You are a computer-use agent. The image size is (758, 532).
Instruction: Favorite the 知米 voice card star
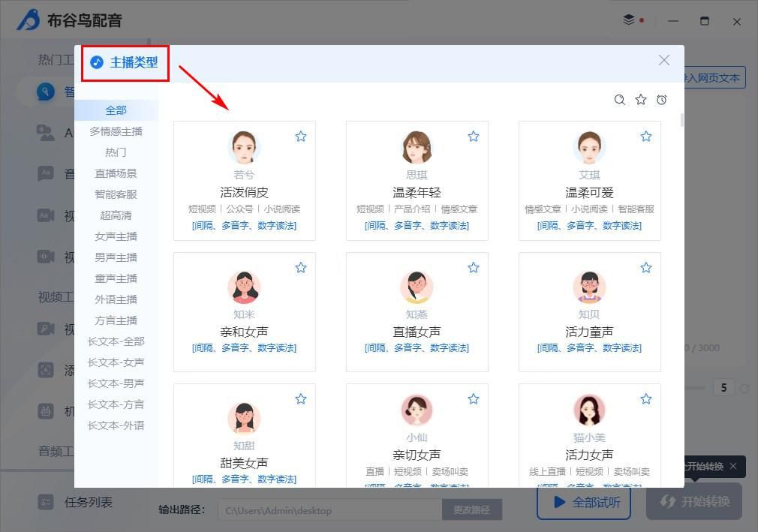point(301,267)
